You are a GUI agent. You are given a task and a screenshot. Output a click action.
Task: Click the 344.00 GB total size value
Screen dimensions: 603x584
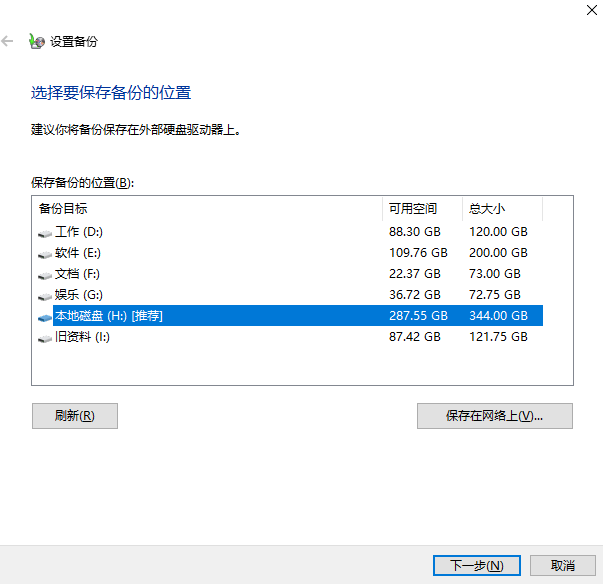pos(498,316)
